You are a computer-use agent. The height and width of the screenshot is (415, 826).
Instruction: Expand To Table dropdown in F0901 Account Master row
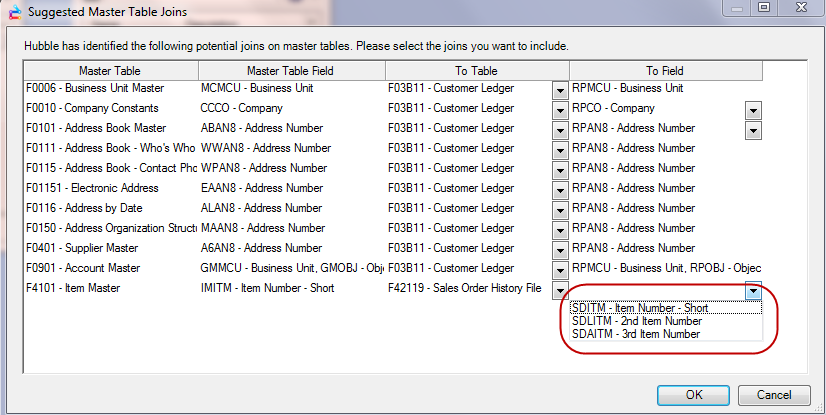pos(560,269)
